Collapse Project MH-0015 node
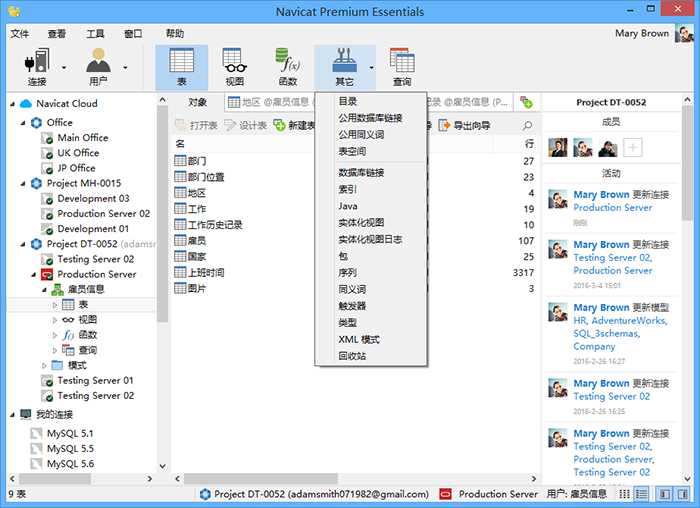 pyautogui.click(x=23, y=183)
